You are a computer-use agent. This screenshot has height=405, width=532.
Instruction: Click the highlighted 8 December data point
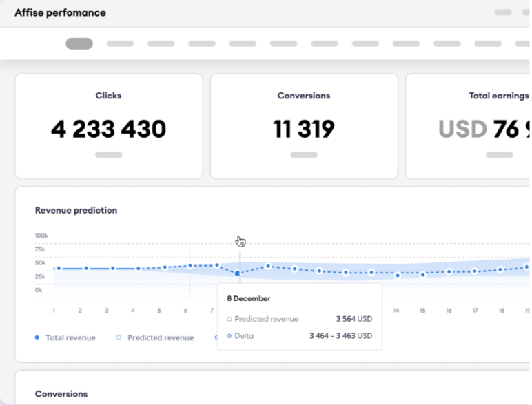pos(237,273)
